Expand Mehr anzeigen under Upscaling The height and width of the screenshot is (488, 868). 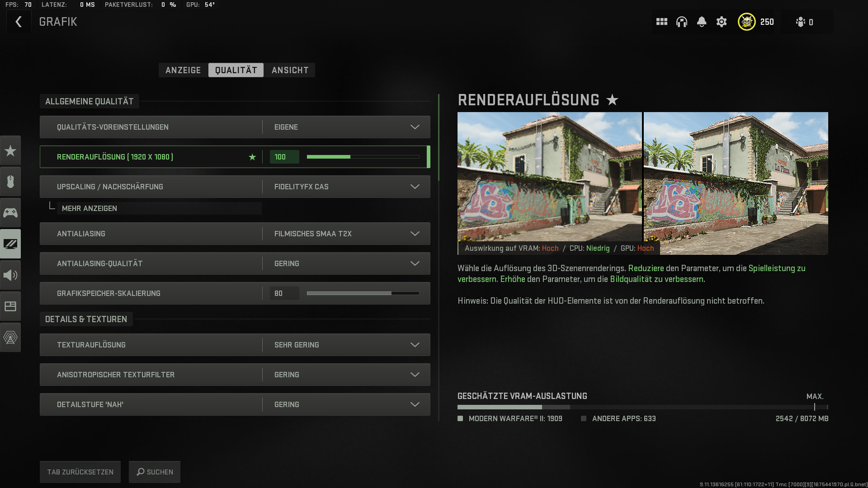coord(90,208)
